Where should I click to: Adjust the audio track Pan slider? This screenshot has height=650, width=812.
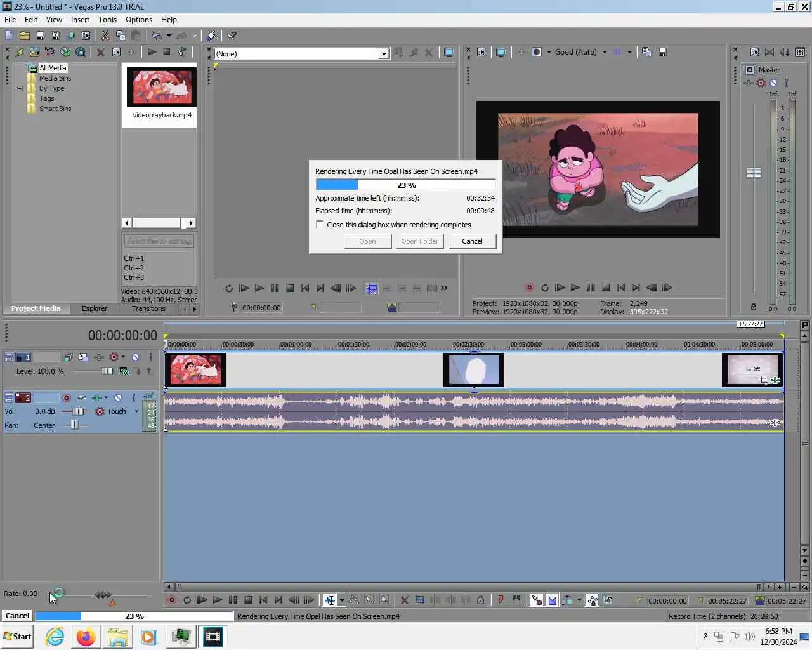(75, 425)
